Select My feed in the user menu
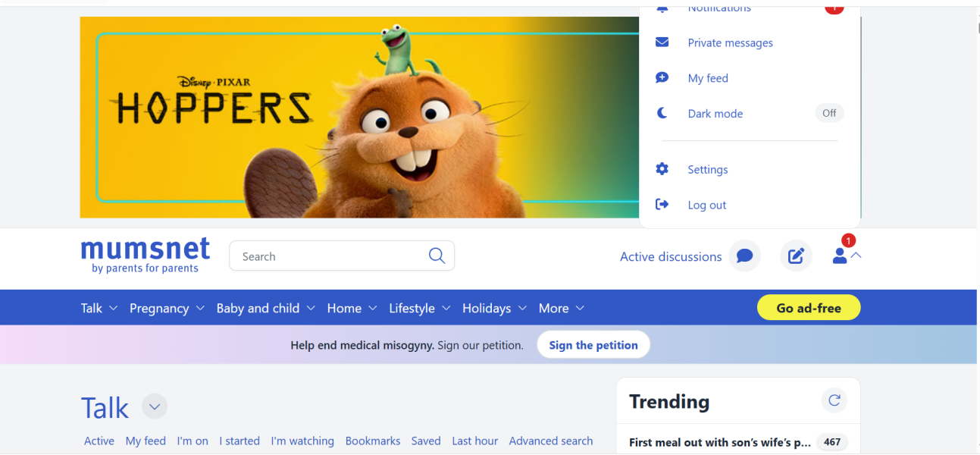The height and width of the screenshot is (455, 980). click(708, 78)
